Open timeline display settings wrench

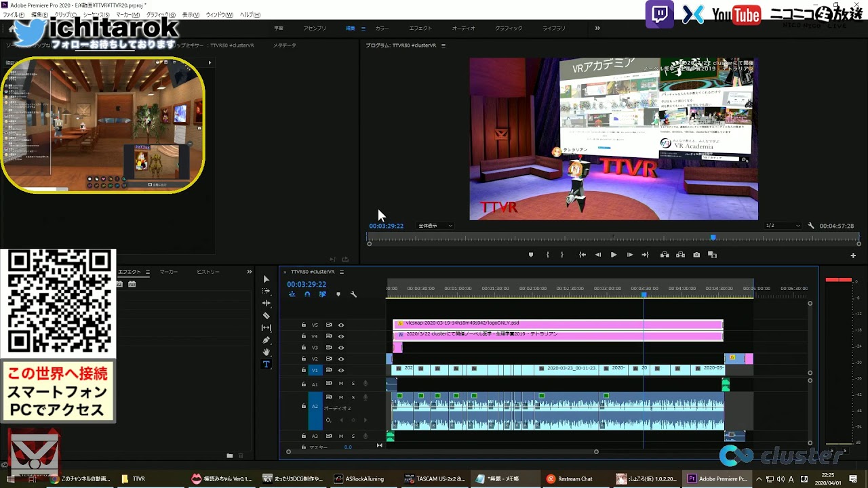(353, 294)
